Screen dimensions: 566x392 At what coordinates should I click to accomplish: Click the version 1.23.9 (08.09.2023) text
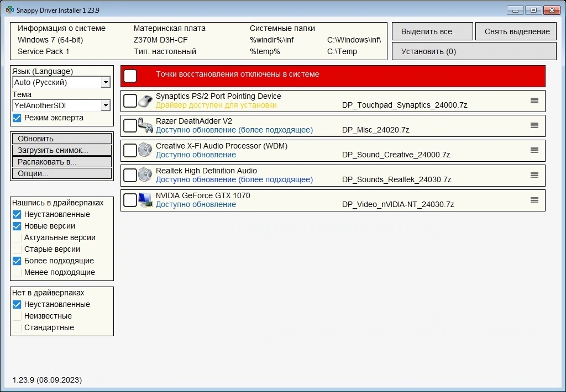click(47, 380)
